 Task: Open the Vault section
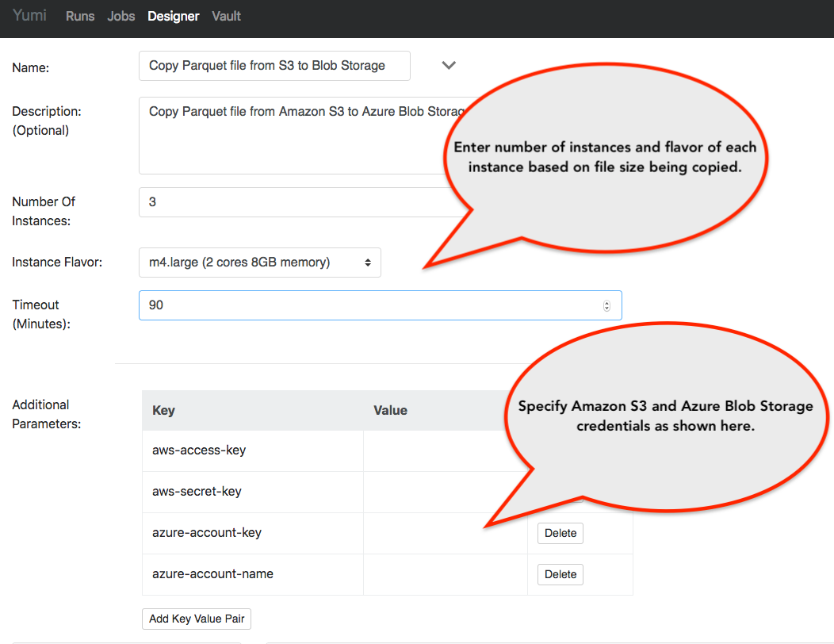[x=226, y=16]
